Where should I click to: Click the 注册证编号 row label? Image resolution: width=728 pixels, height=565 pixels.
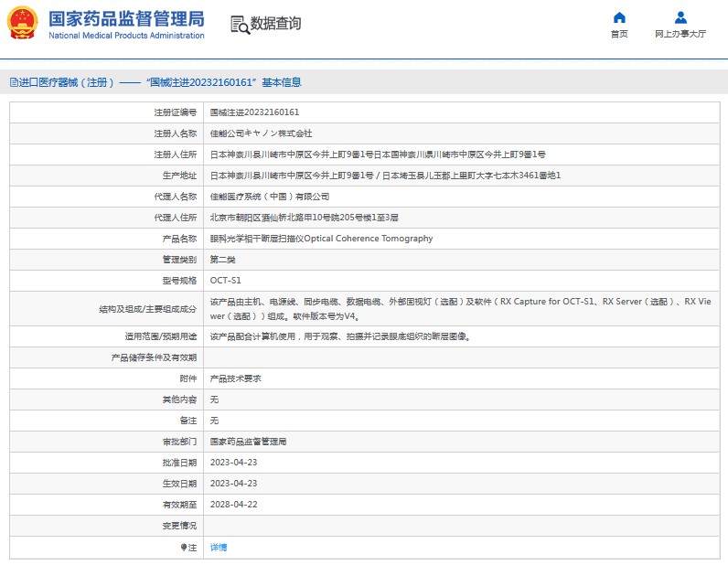tap(175, 112)
